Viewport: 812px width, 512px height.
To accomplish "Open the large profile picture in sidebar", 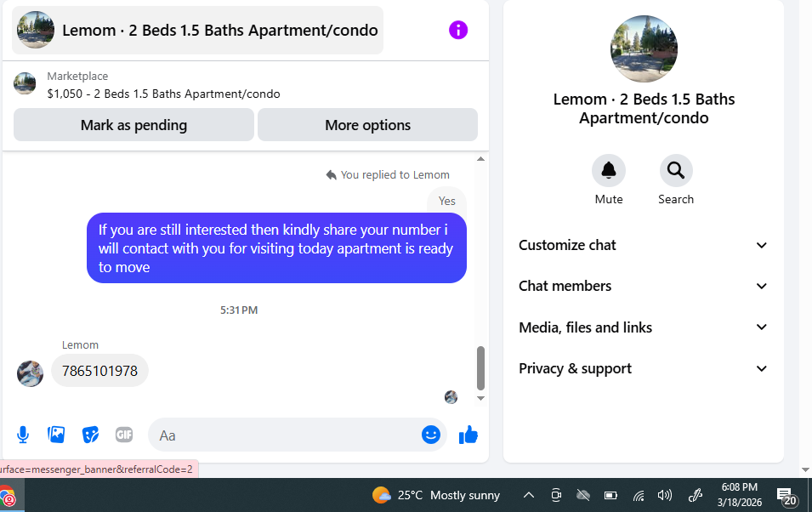I will [x=644, y=49].
